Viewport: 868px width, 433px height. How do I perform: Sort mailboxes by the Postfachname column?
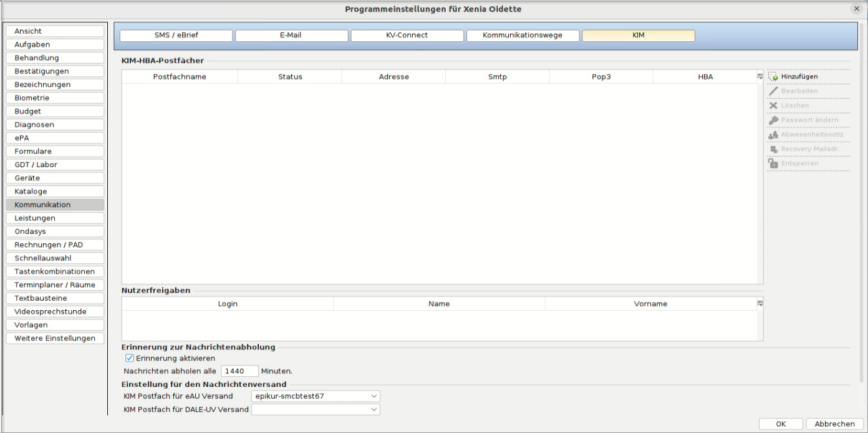[180, 77]
